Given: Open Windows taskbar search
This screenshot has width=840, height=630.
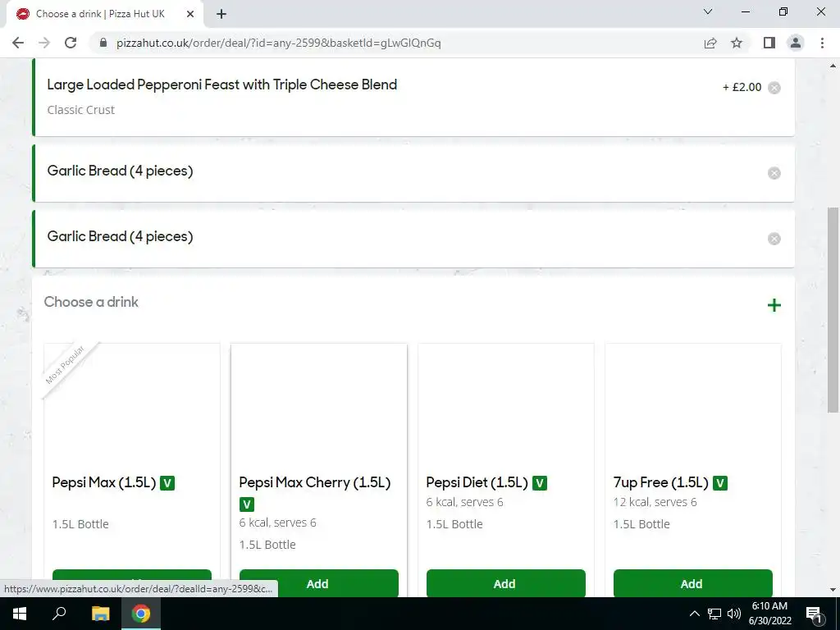Looking at the screenshot, I should tap(59, 614).
